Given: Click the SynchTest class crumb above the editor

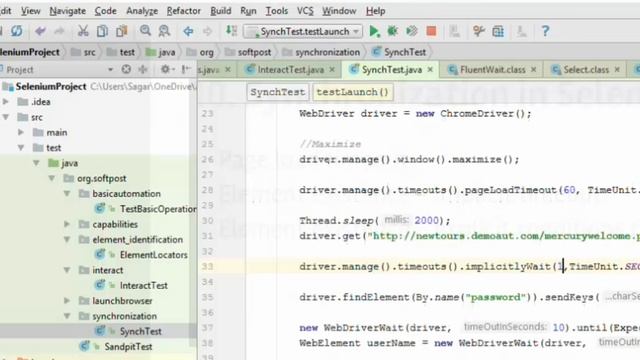Looking at the screenshot, I should click(x=278, y=92).
